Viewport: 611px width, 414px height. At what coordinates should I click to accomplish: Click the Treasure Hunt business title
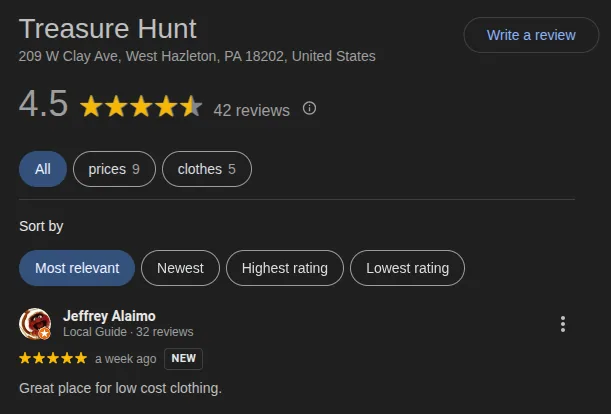108,29
